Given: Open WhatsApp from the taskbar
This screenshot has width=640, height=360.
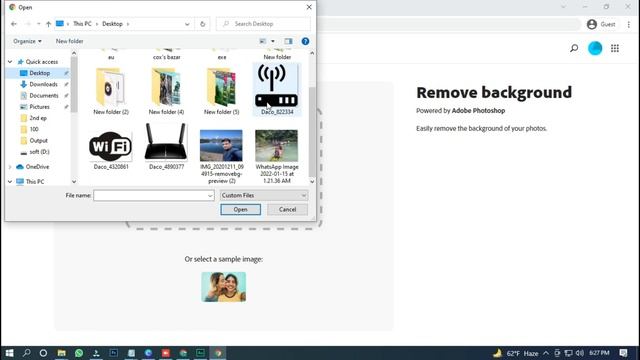Looking at the screenshot, I should pos(79,353).
